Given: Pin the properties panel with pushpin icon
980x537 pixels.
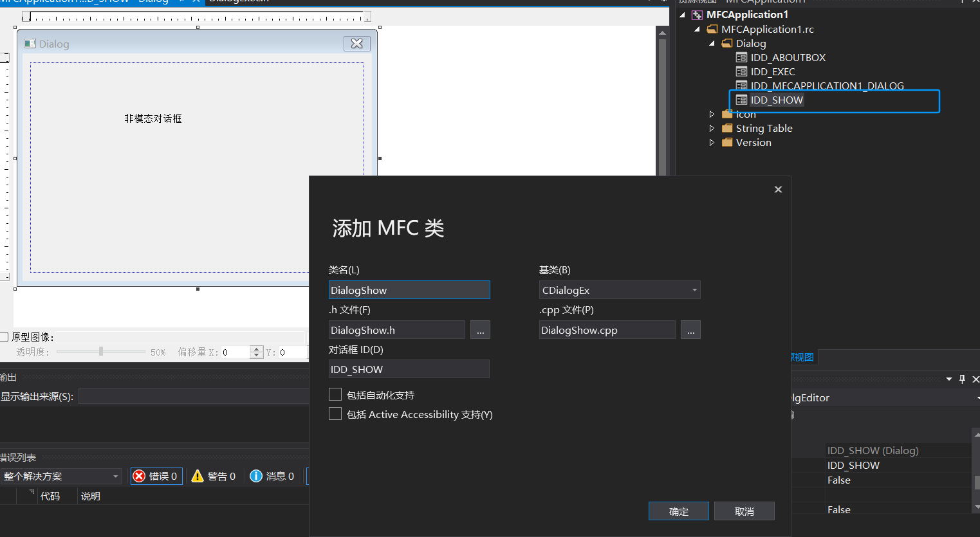Looking at the screenshot, I should click(963, 379).
